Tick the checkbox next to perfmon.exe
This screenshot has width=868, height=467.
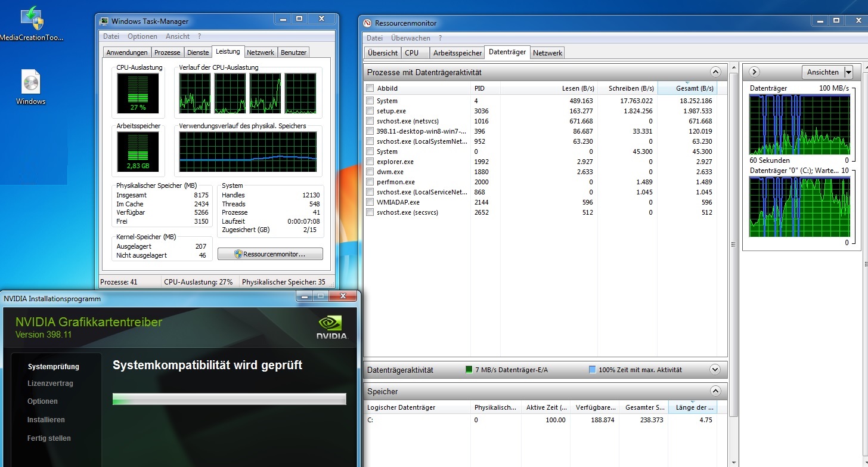click(x=370, y=182)
